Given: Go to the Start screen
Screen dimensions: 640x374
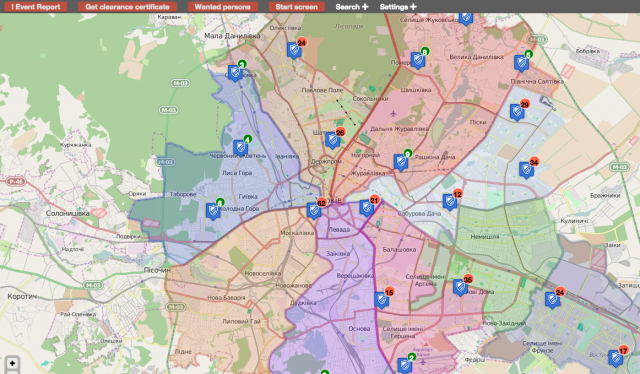Looking at the screenshot, I should click(297, 7).
